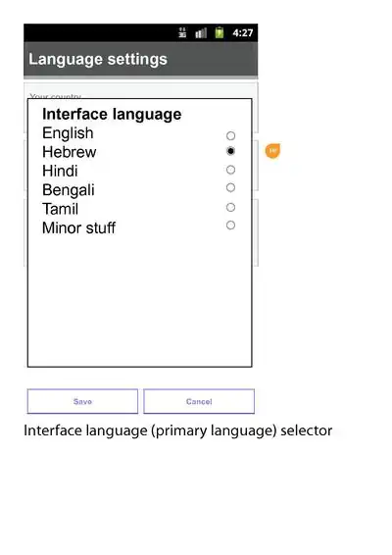Click the orange annotation marker beside Hebrew

272,151
